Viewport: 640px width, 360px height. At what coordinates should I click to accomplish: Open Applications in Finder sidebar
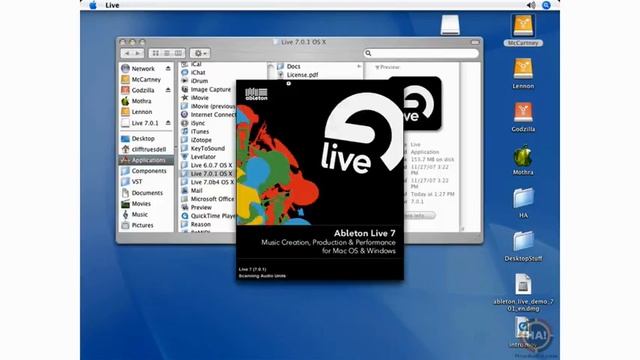tap(146, 160)
